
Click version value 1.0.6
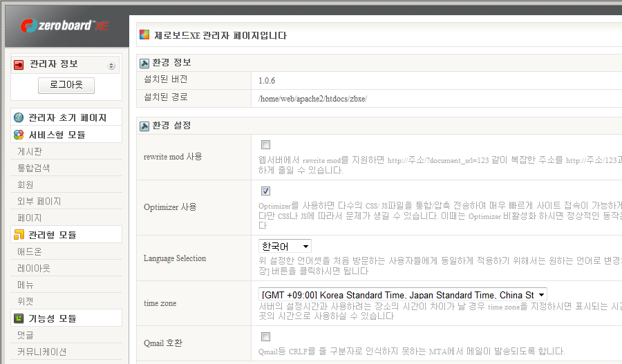point(267,81)
